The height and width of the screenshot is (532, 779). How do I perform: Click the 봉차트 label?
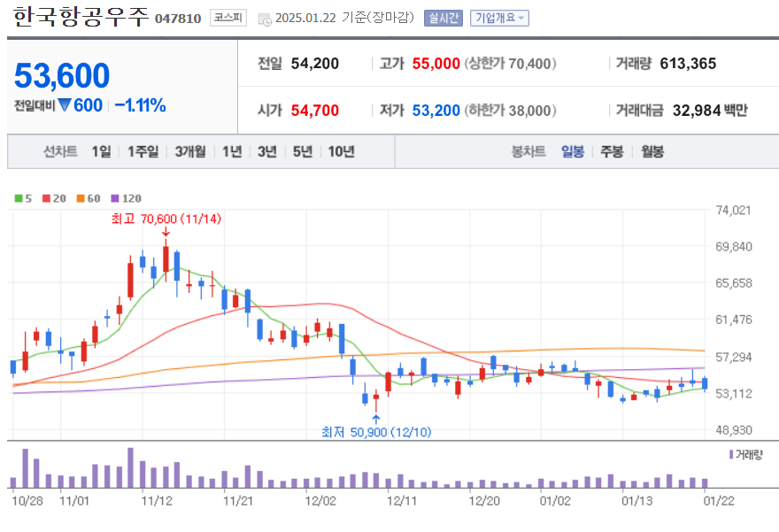[x=528, y=151]
